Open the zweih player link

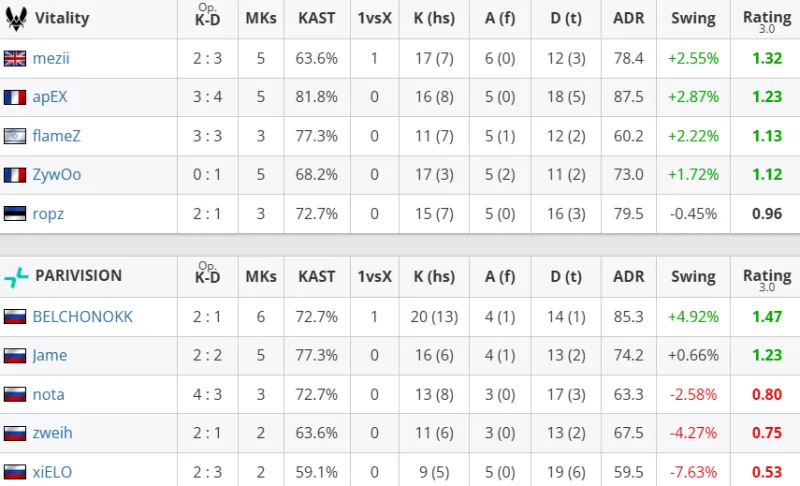tap(53, 433)
